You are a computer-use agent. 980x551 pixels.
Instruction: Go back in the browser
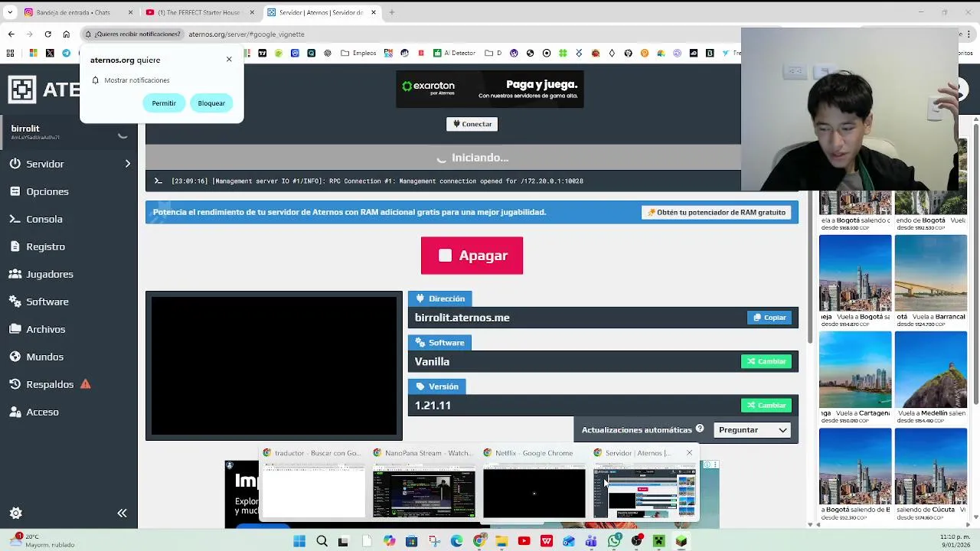pyautogui.click(x=11, y=34)
